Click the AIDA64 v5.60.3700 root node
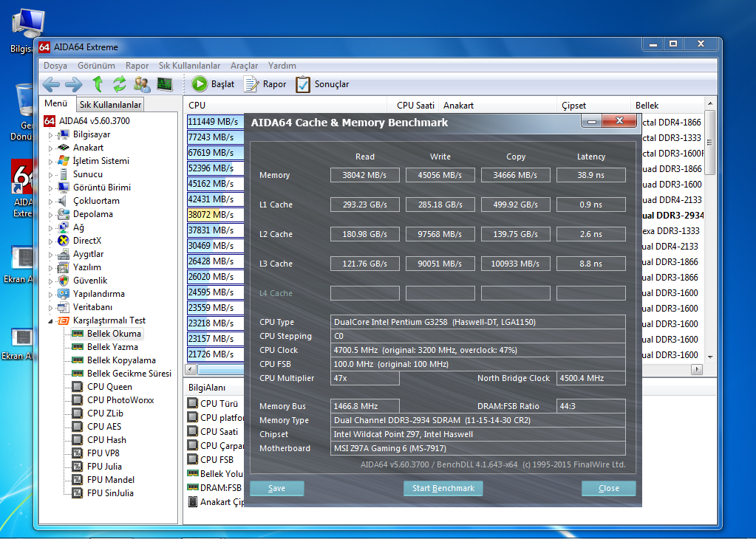 point(94,121)
